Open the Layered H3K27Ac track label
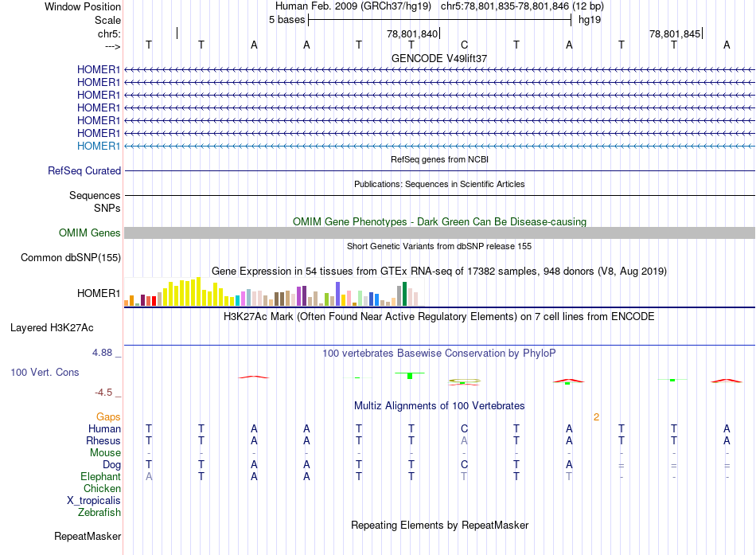Image resolution: width=756 pixels, height=555 pixels. click(52, 328)
